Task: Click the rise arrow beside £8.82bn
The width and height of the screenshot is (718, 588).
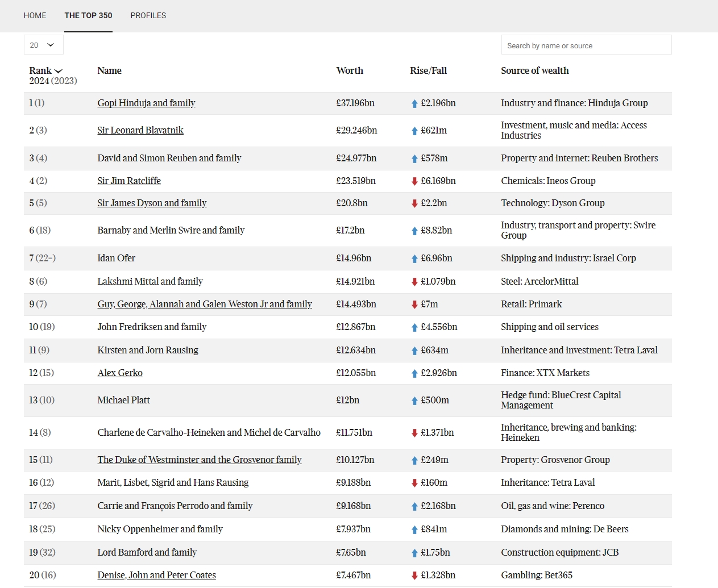Action: tap(414, 231)
